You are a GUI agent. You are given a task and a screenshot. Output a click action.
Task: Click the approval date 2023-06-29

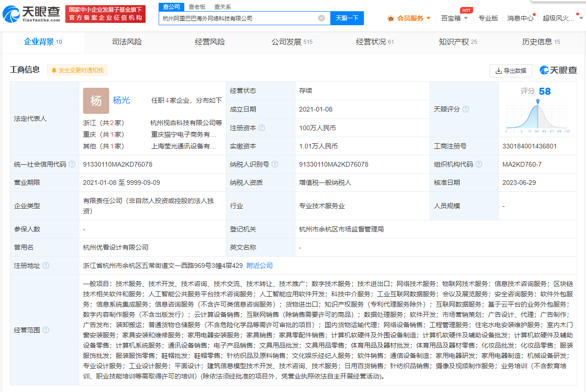tap(519, 182)
